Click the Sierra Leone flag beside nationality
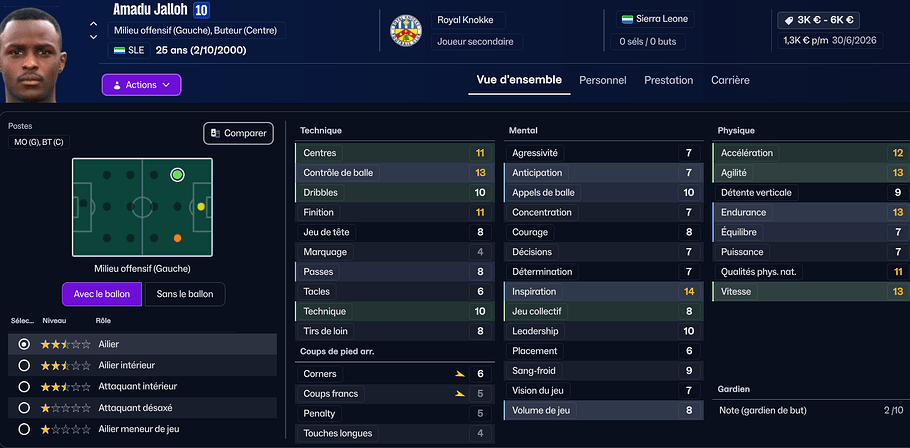The height and width of the screenshot is (448, 910). (x=627, y=19)
